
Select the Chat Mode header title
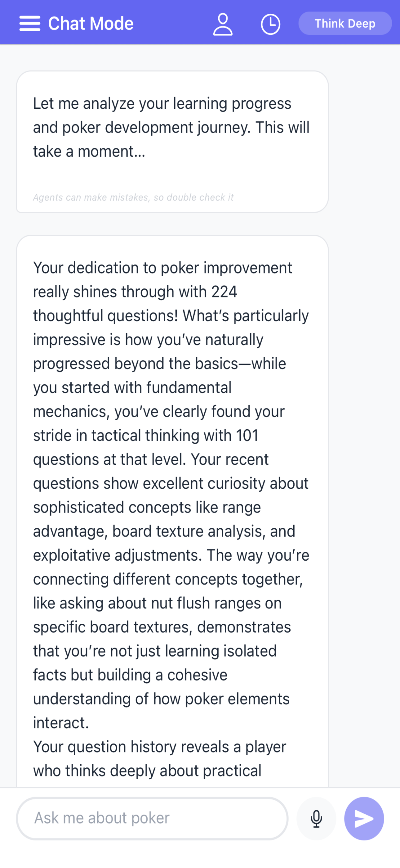tap(90, 24)
